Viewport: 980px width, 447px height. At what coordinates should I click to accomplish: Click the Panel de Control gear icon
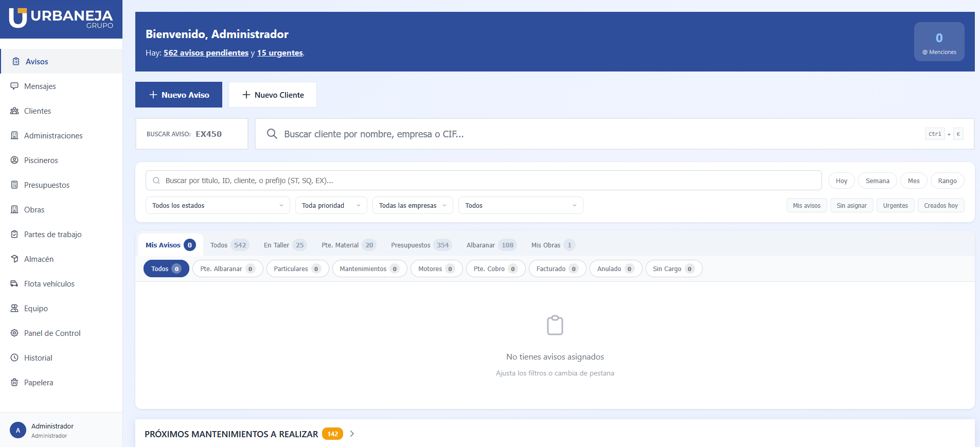(14, 333)
